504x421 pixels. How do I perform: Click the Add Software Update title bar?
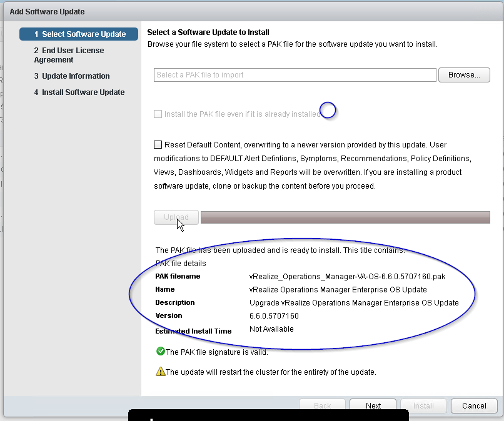[x=250, y=11]
